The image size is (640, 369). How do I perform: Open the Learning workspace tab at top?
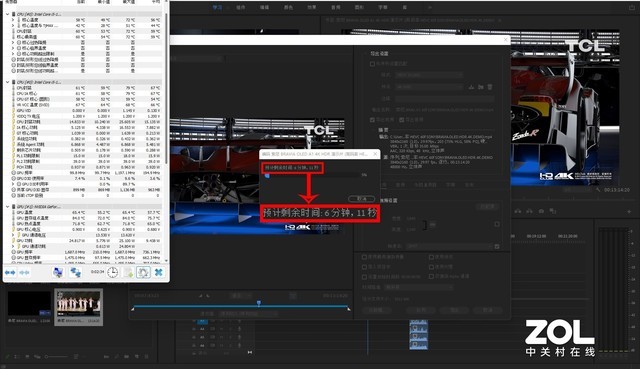(x=217, y=7)
